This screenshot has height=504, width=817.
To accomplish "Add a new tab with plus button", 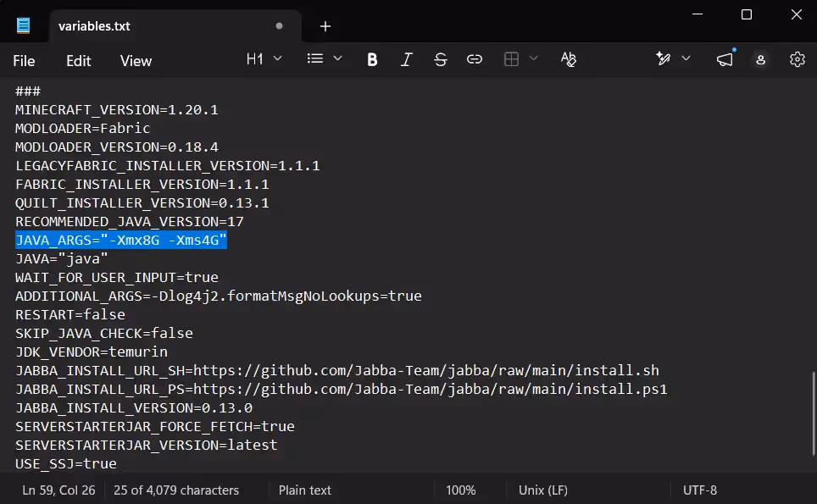I will (325, 26).
